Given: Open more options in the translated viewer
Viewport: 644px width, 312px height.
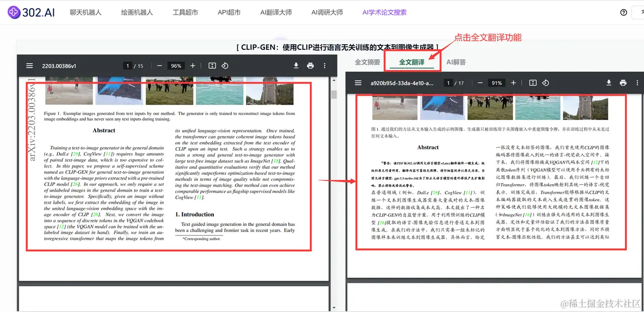Looking at the screenshot, I should tap(638, 83).
